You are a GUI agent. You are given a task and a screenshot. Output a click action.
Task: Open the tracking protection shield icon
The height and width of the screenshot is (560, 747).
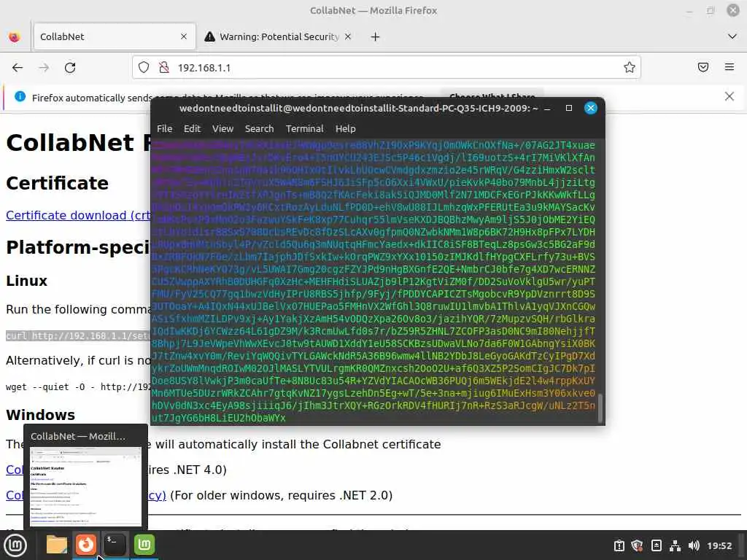pyautogui.click(x=144, y=68)
